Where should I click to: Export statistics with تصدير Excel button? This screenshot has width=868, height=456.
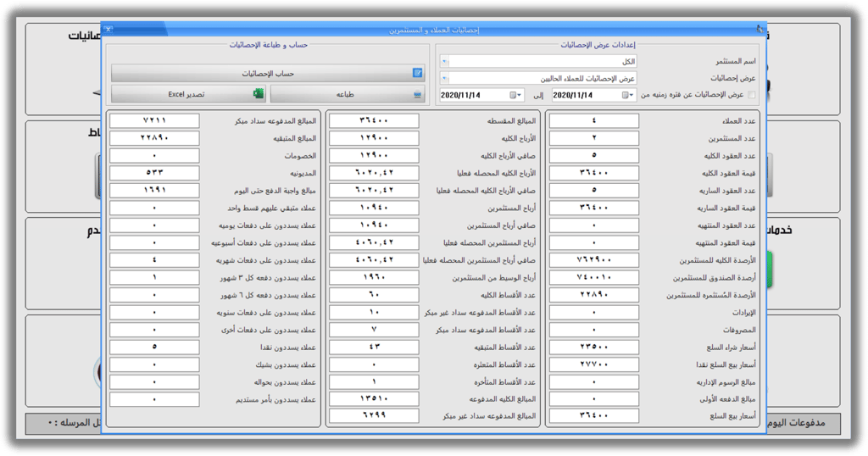188,94
